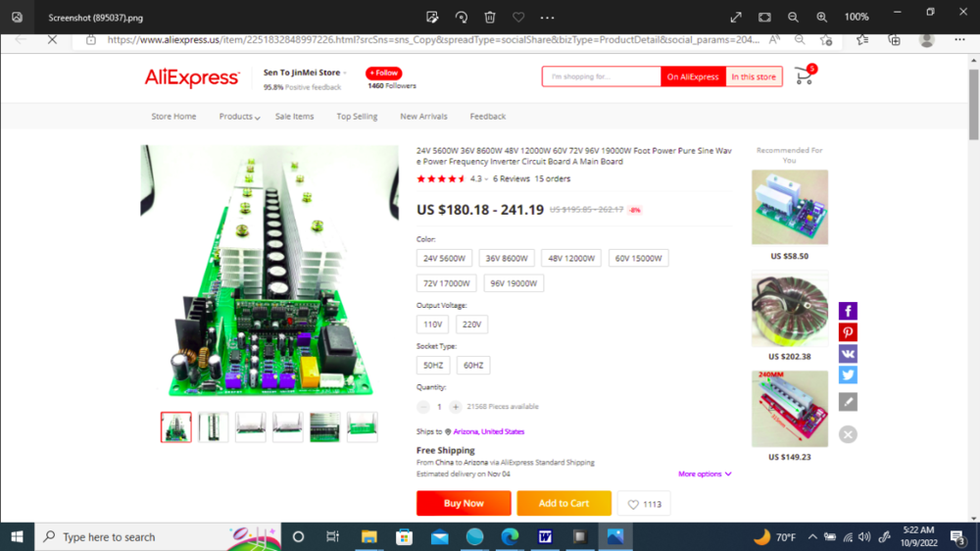Image resolution: width=980 pixels, height=551 pixels.
Task: Stop page loading with X button
Action: [x=53, y=40]
